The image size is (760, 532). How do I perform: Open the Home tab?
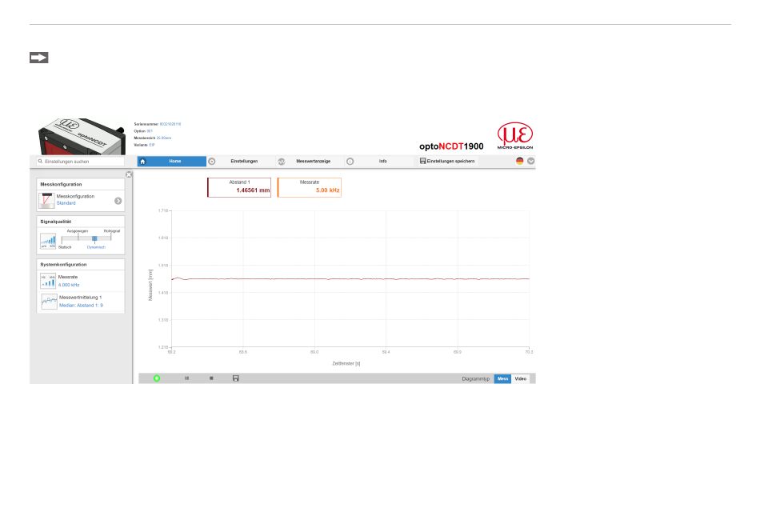[172, 162]
